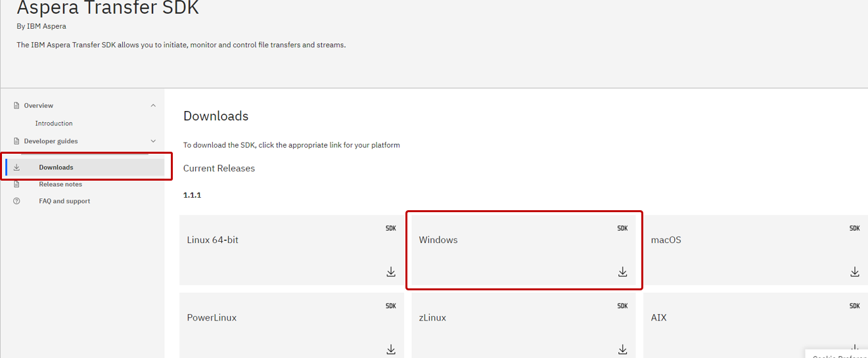
Task: Click the 'To download the SDK' instruction text
Action: (291, 145)
